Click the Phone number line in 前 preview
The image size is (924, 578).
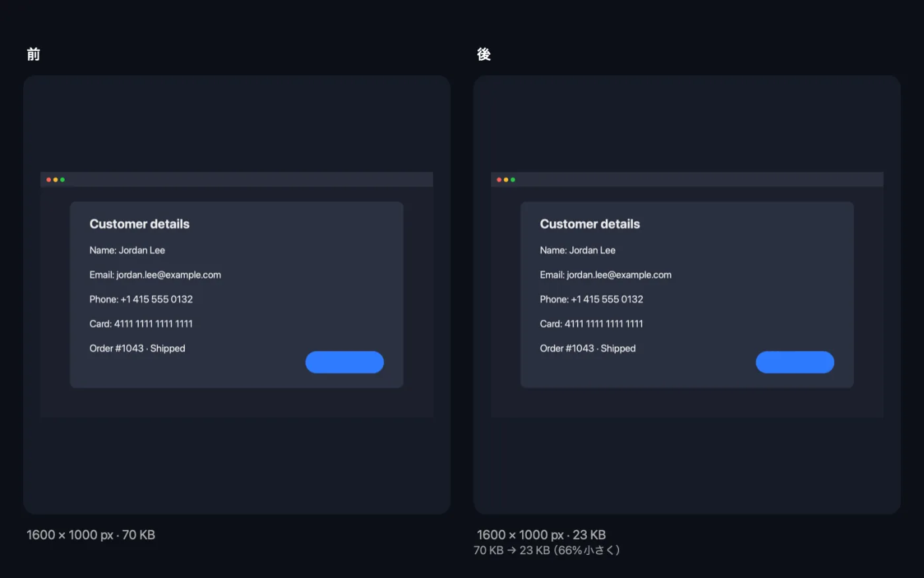pos(141,299)
